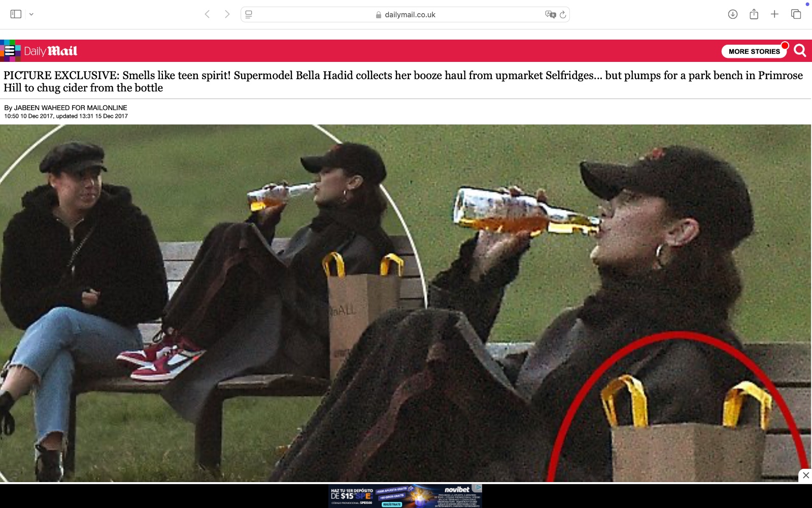Screen dimensions: 812x508
Task: Open the MORE STORIES button
Action: [754, 51]
